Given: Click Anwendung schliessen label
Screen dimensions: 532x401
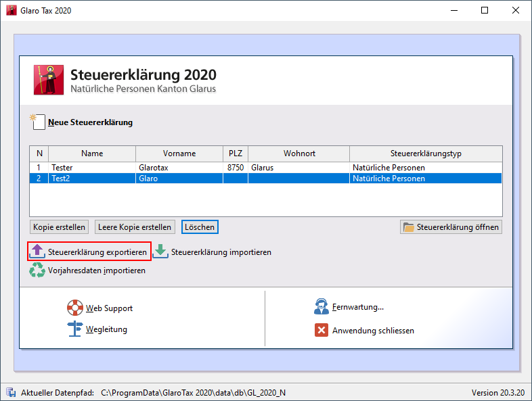Looking at the screenshot, I should pyautogui.click(x=373, y=331).
